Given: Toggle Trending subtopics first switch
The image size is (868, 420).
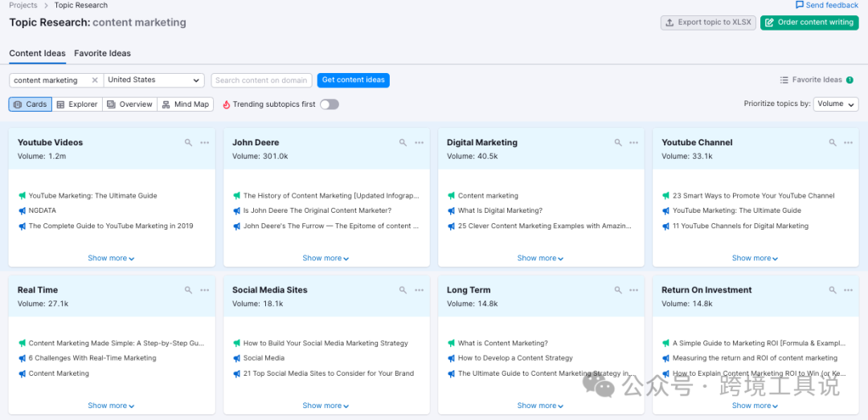Looking at the screenshot, I should point(330,104).
